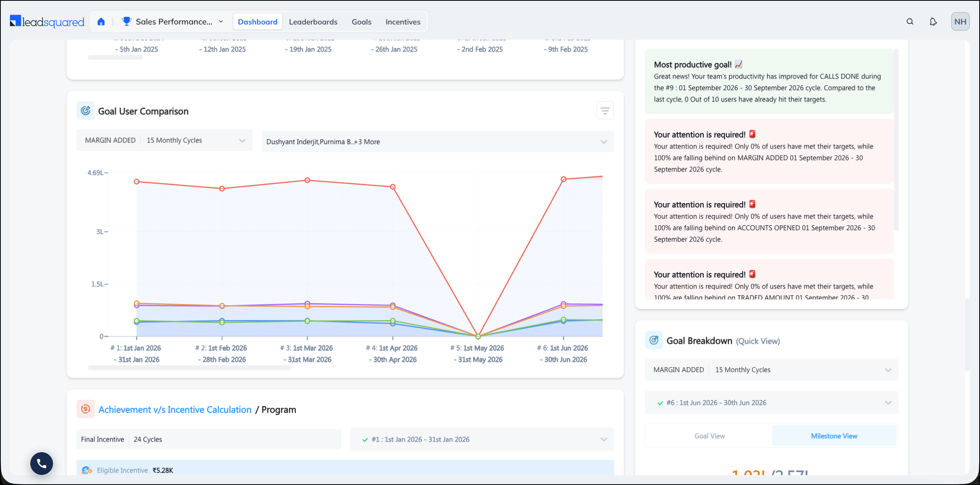This screenshot has height=485, width=980.
Task: Click the insights panel vertical scrollbar
Action: pyautogui.click(x=896, y=140)
